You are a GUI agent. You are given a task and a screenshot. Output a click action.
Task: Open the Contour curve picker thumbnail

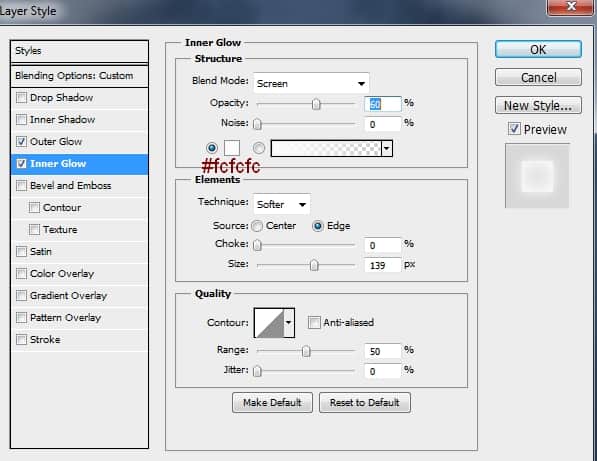[x=269, y=323]
